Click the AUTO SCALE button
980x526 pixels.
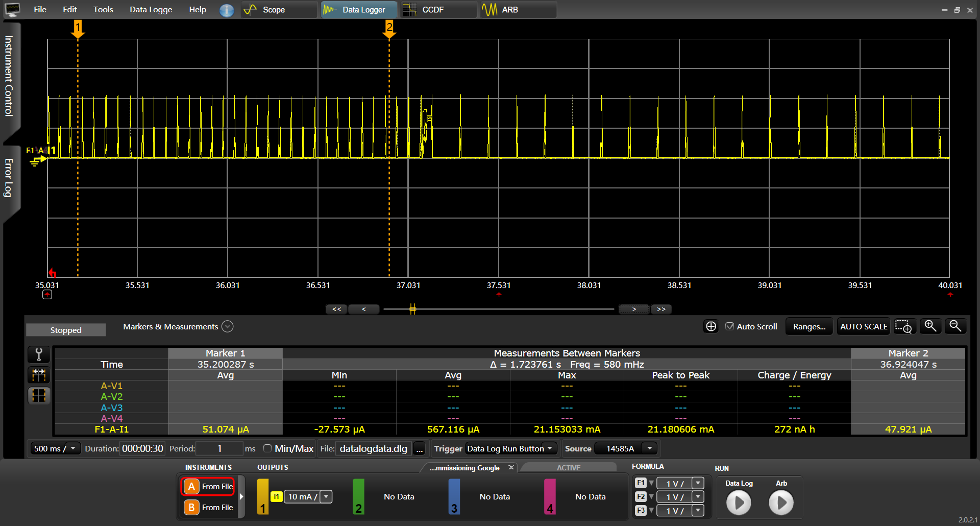[864, 326]
